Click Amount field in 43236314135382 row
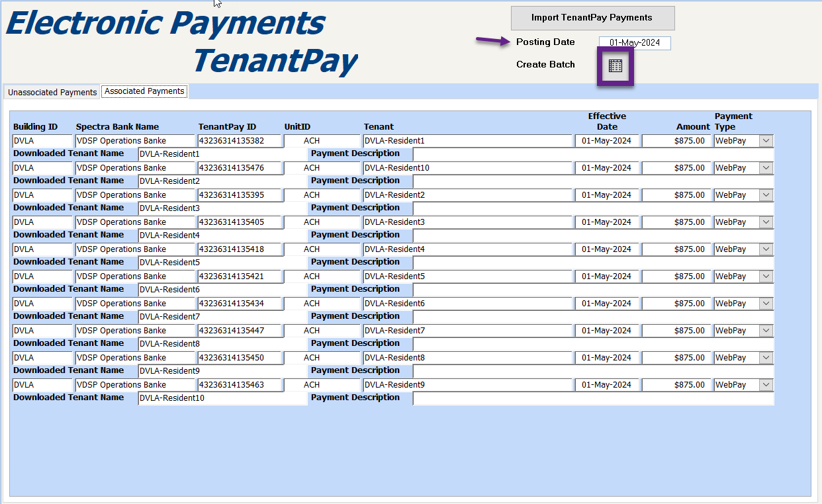 point(677,141)
